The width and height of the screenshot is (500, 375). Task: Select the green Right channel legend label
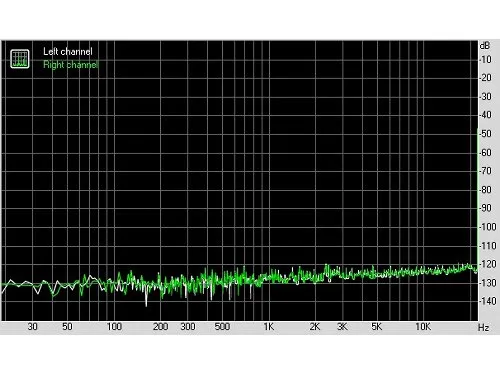pos(70,64)
